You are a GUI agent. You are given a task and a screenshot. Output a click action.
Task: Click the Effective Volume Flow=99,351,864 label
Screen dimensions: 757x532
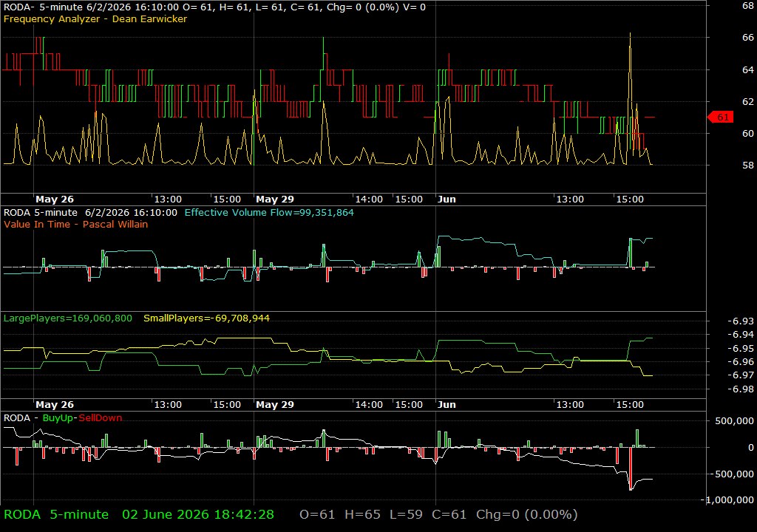coord(269,212)
